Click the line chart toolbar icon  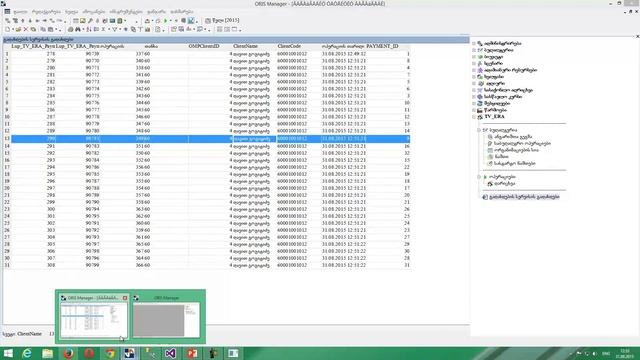tap(191, 20)
